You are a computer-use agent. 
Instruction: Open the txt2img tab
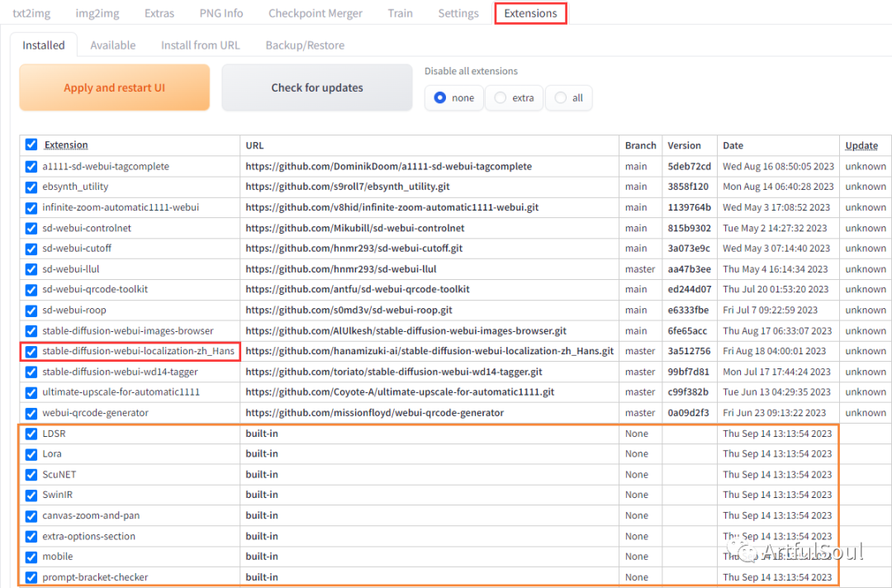pyautogui.click(x=31, y=13)
